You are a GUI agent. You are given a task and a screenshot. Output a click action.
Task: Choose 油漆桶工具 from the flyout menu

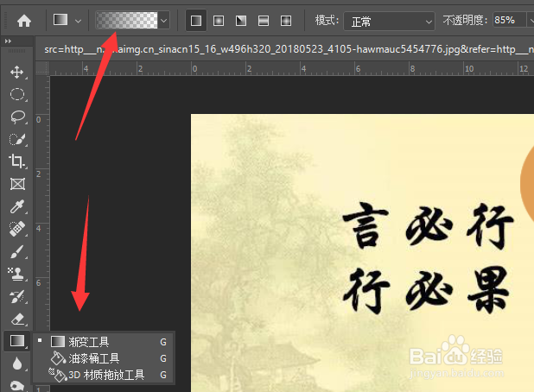(x=104, y=358)
